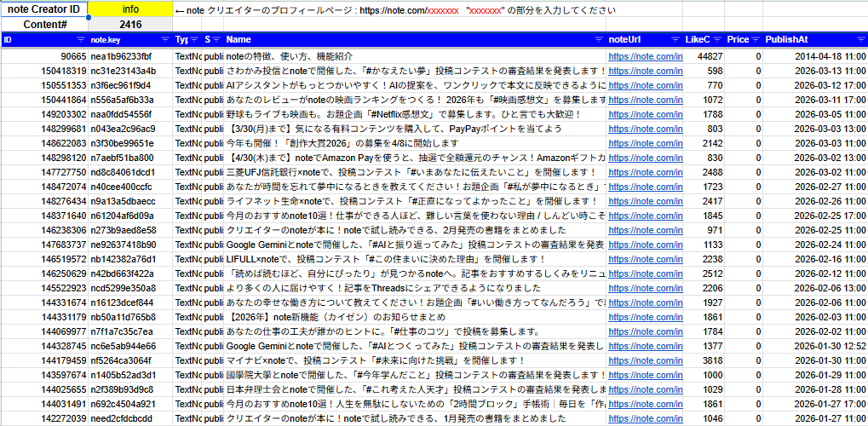Click the filter icon for the note.key column
Image resolution: width=868 pixels, height=426 pixels.
(x=167, y=40)
